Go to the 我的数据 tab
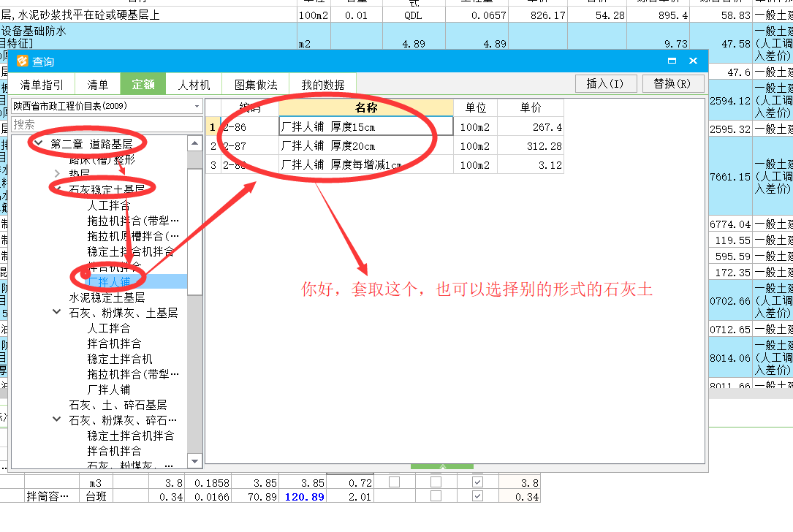 (x=322, y=85)
